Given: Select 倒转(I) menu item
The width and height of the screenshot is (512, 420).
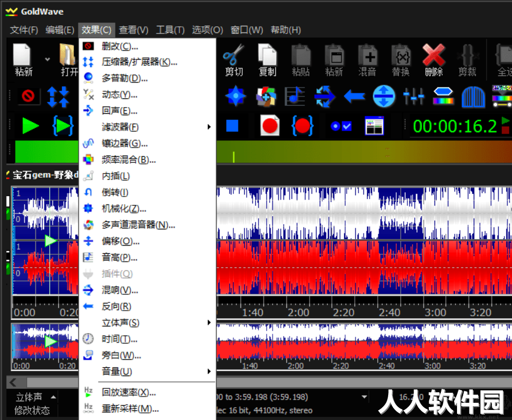Looking at the screenshot, I should click(x=147, y=192).
